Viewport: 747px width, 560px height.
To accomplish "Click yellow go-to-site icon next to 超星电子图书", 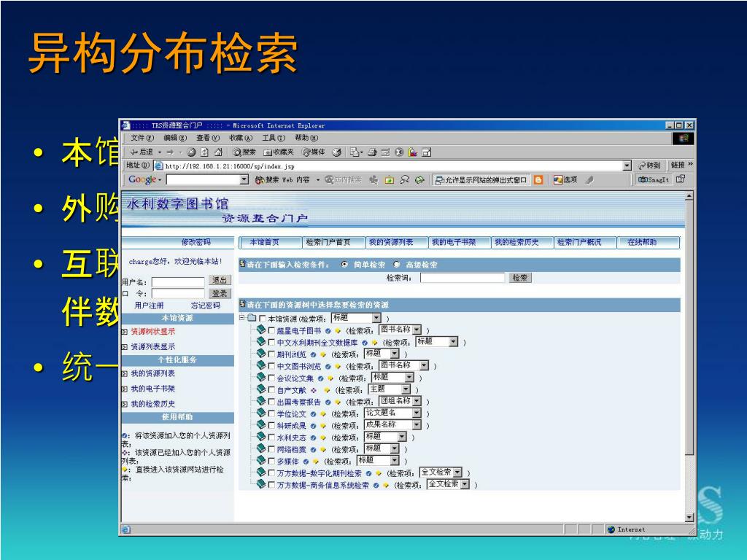I will [x=338, y=330].
